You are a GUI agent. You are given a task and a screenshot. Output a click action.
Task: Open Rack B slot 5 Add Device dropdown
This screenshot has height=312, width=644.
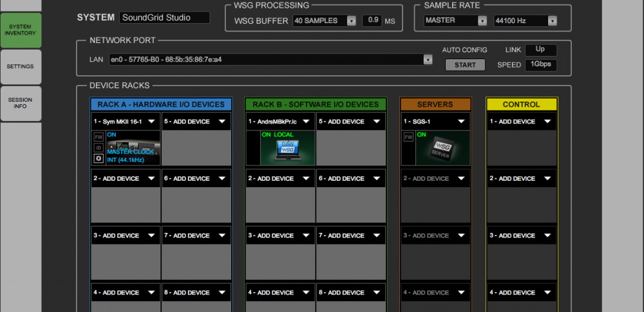pos(351,122)
